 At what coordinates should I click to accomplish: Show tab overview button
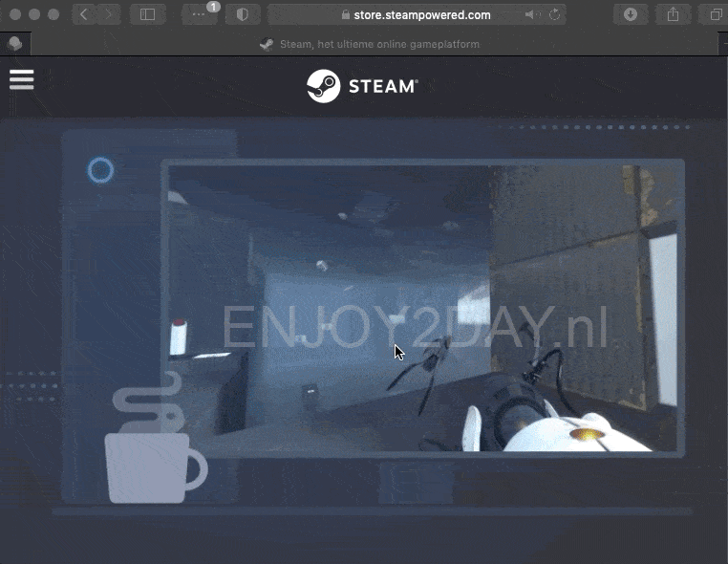(x=715, y=14)
